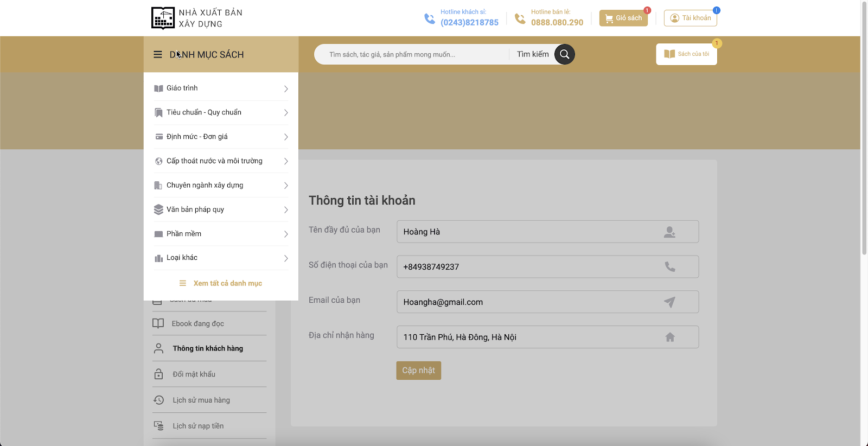
Task: Collapse the Danh Mục Sách dropdown header
Action: coord(221,54)
